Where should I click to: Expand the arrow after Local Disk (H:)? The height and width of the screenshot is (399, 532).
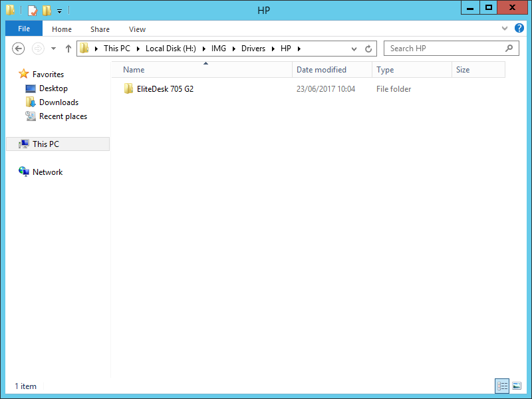click(204, 49)
